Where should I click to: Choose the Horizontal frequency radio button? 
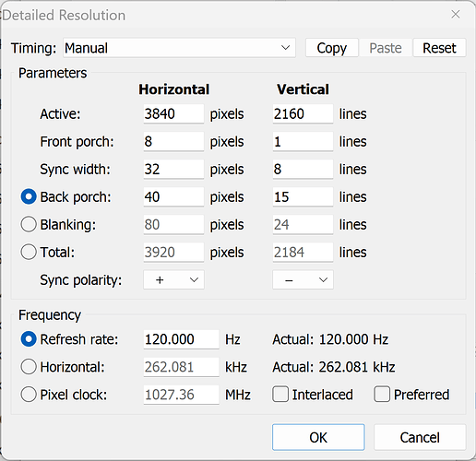click(29, 367)
